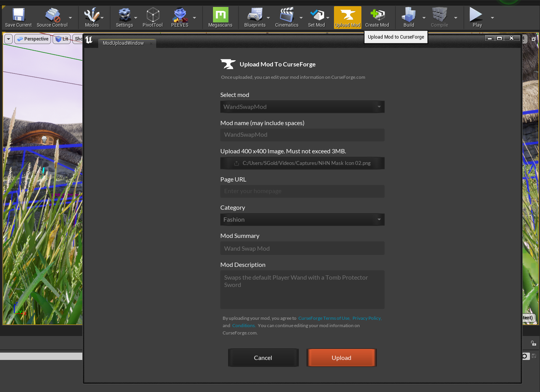
Task: Expand Build options dropdown arrow
Action: point(424,18)
